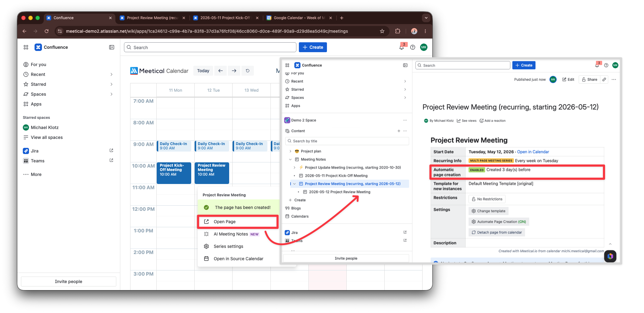Go to next week in Meetical Calendar
The image size is (644, 313).
[x=234, y=71]
